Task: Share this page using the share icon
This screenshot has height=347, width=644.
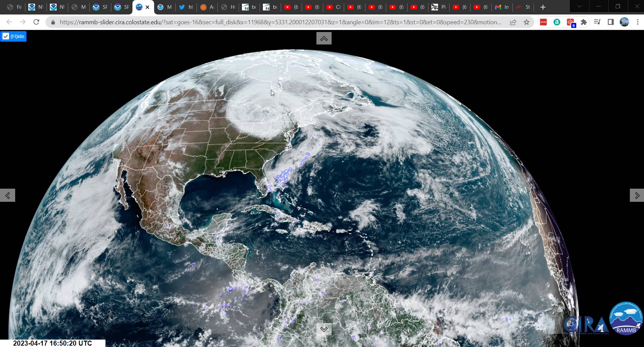Action: [x=513, y=22]
